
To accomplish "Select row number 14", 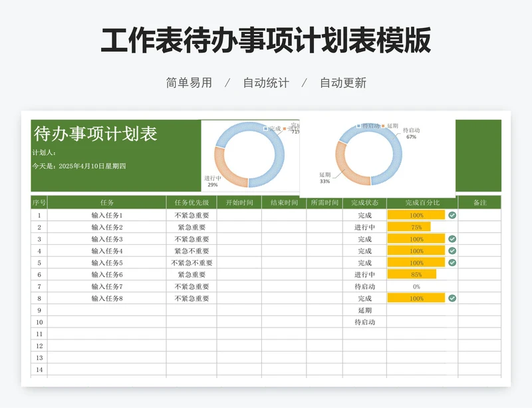I will click(x=39, y=369).
